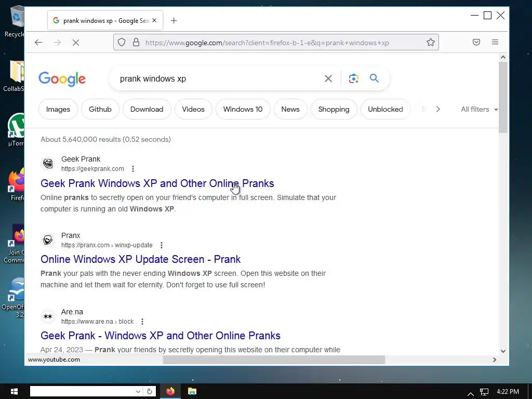Open a new tab with the plus button
The height and width of the screenshot is (399, 532).
174,21
